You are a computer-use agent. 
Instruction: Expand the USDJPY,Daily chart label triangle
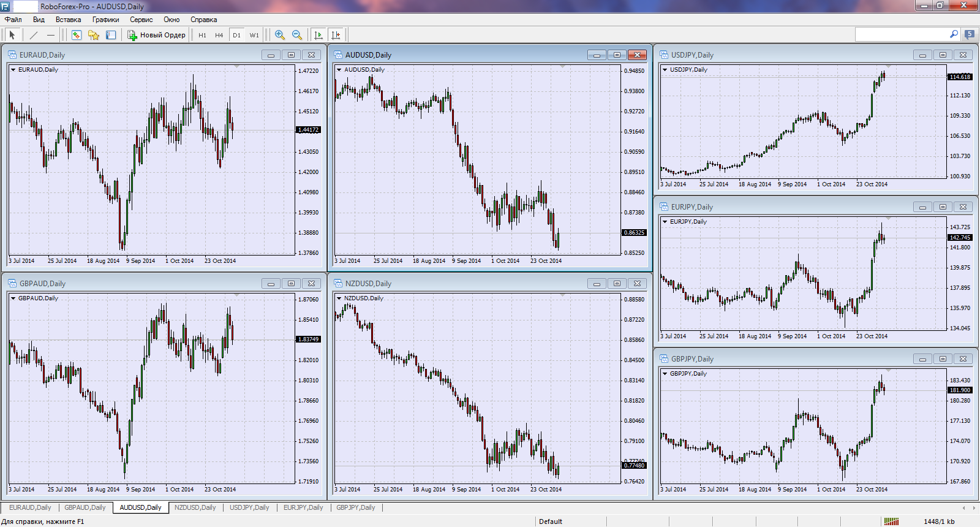pos(665,69)
